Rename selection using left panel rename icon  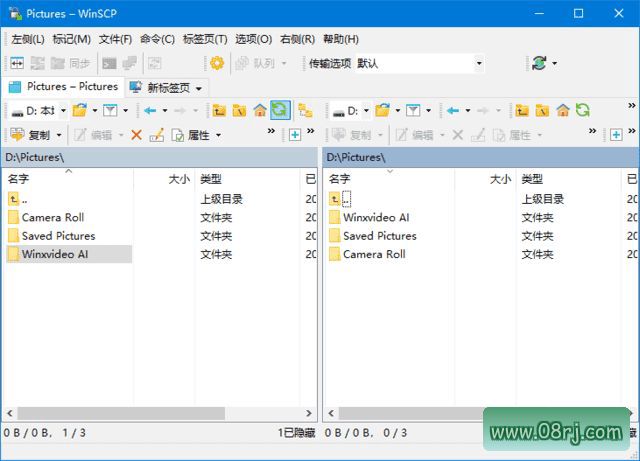(156, 135)
